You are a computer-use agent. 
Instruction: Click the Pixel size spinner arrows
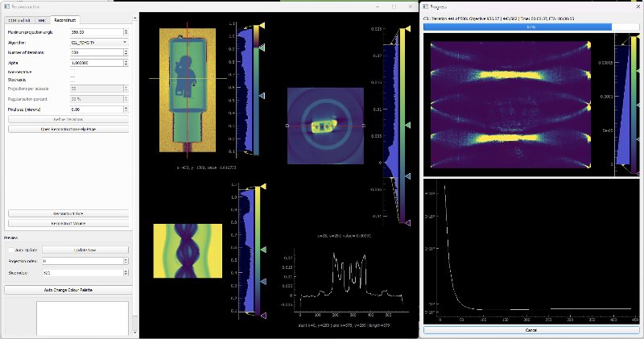coord(126,110)
